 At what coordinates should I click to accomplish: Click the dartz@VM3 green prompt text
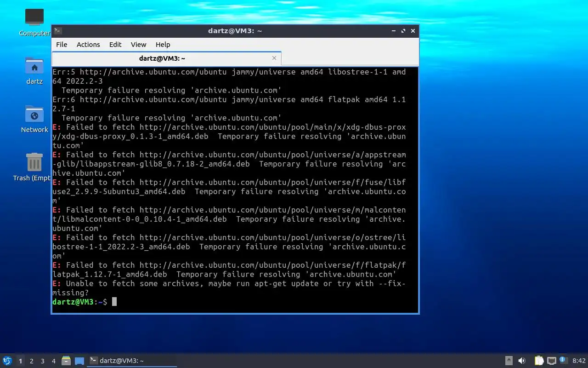tap(73, 302)
